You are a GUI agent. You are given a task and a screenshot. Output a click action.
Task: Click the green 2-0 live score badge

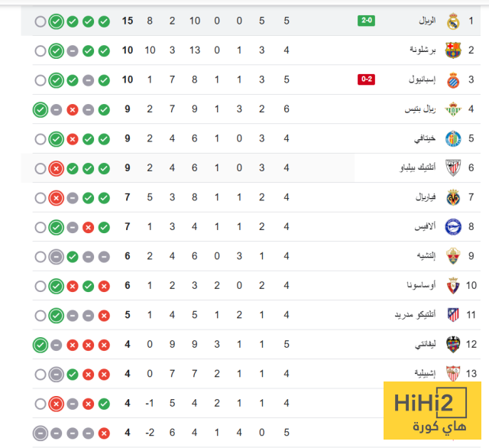click(x=366, y=21)
